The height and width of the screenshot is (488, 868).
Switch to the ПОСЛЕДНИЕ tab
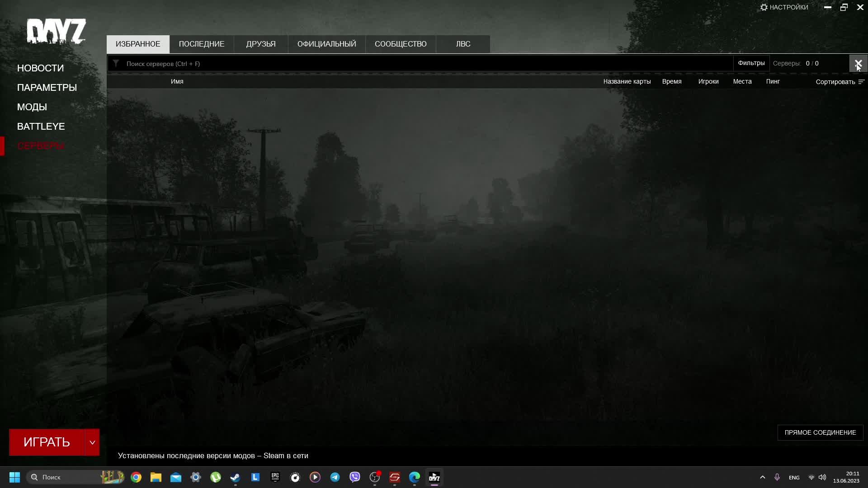(x=202, y=44)
